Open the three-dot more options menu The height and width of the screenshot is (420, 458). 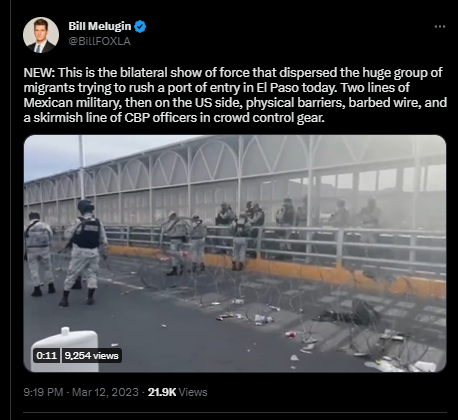[x=440, y=26]
